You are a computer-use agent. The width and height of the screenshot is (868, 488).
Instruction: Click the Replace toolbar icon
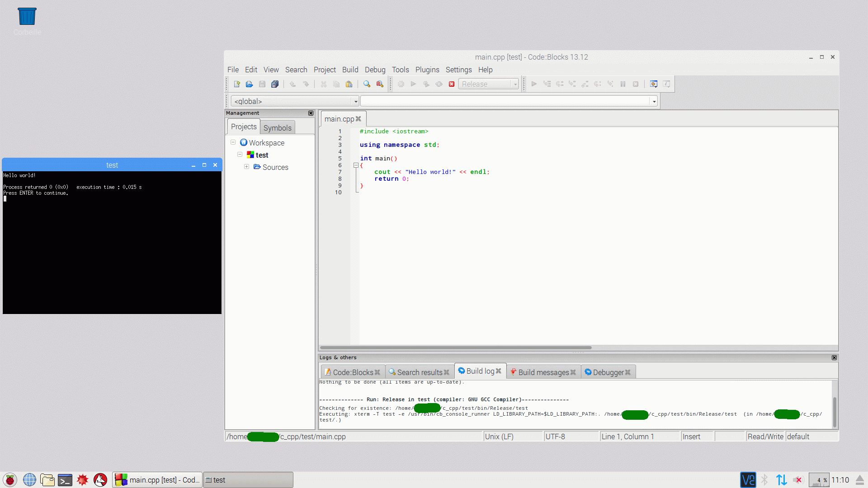(380, 84)
